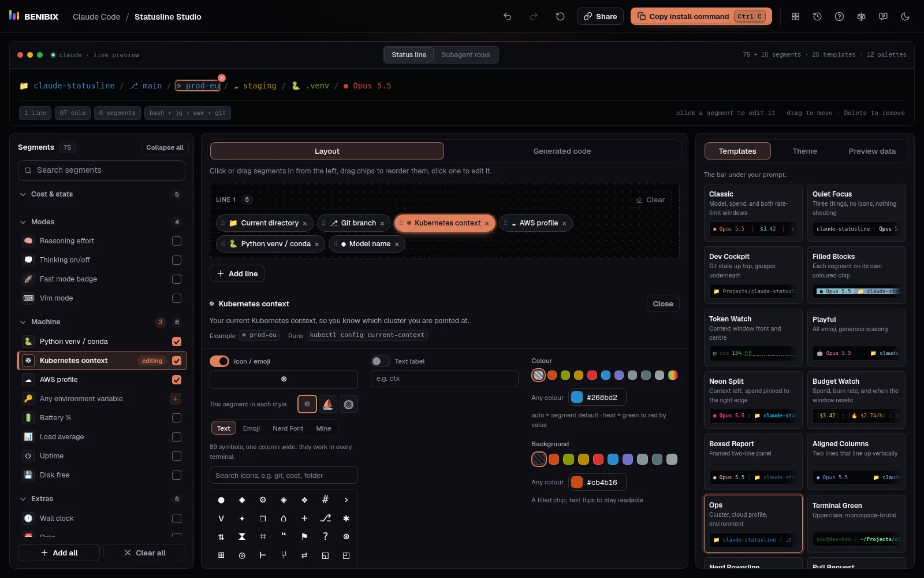Viewport: 924px width, 578px height.
Task: Add the Any environment variable segment with plus
Action: click(x=176, y=399)
